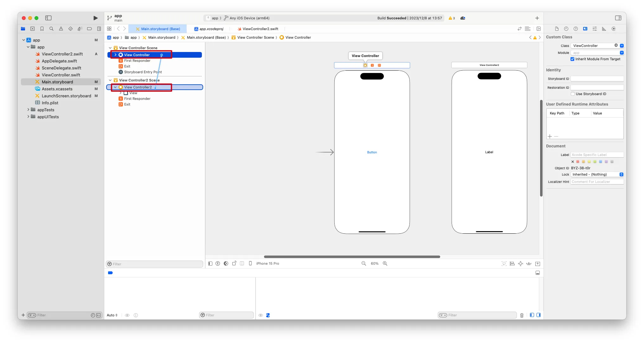Collapse the View Controller2 Scene
Image resolution: width=644 pixels, height=343 pixels.
pyautogui.click(x=110, y=80)
